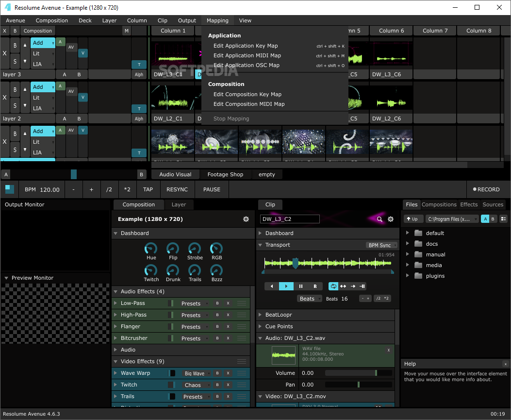Click the clip search magnifier icon
This screenshot has height=420, width=511.
(x=379, y=219)
